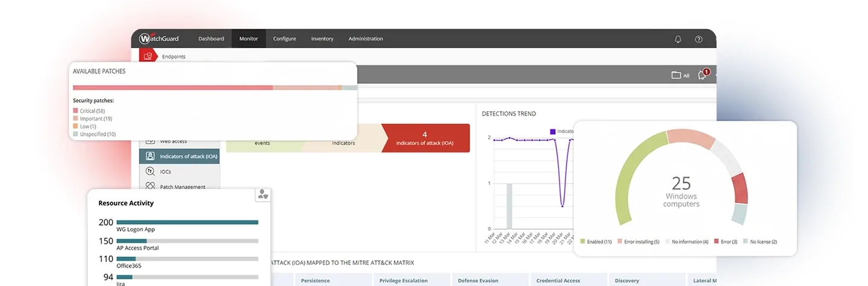
Task: Click the AP Access Portal activity bar
Action: point(187,241)
